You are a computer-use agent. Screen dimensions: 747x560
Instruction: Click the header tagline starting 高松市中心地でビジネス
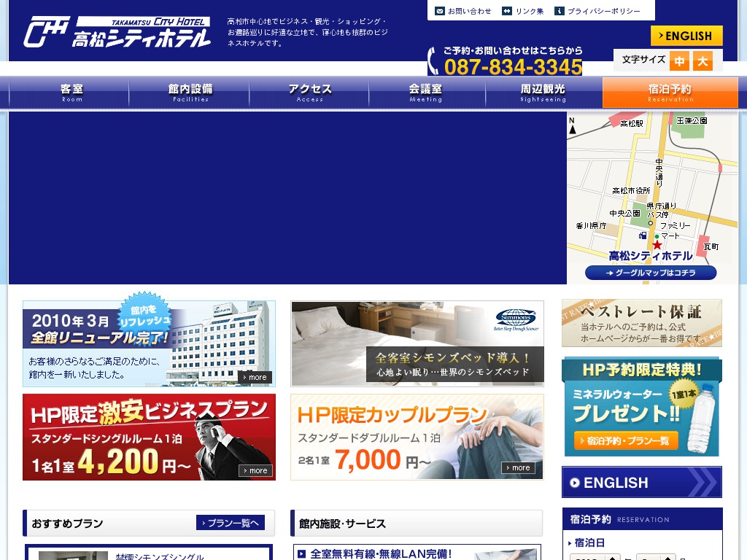(x=307, y=32)
